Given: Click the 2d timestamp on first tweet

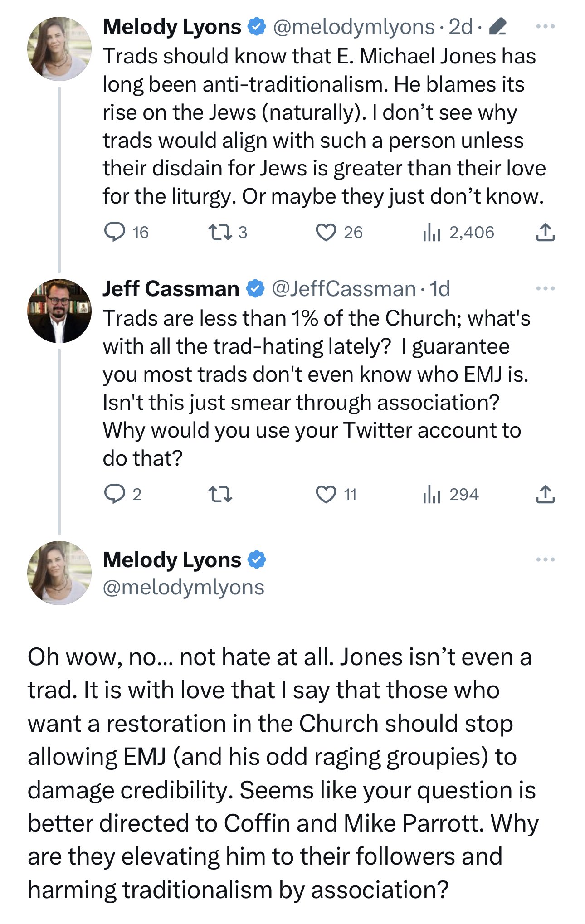Looking at the screenshot, I should [x=460, y=27].
